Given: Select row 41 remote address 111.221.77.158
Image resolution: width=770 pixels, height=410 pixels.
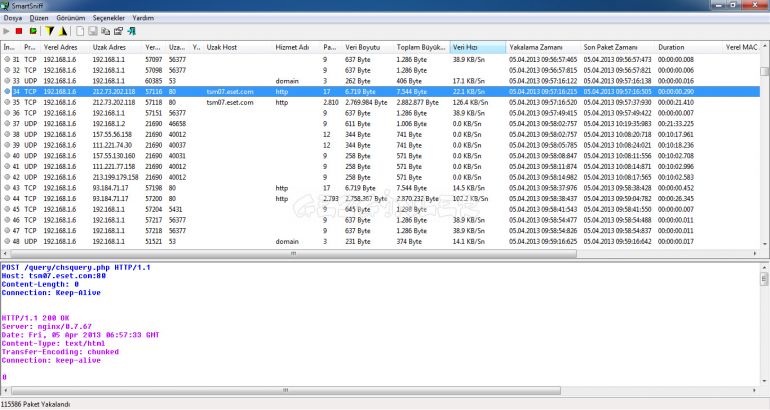Looking at the screenshot, I should coord(113,167).
